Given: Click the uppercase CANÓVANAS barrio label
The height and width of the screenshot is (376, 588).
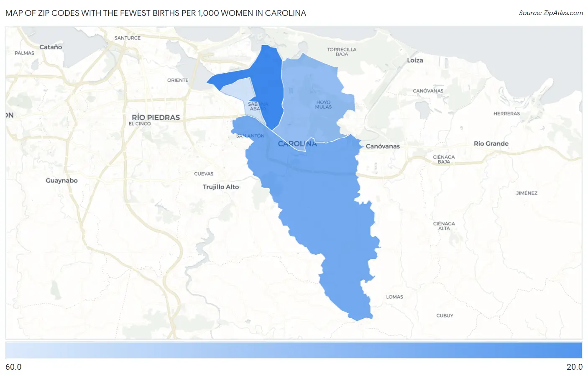Looking at the screenshot, I should (x=428, y=91).
